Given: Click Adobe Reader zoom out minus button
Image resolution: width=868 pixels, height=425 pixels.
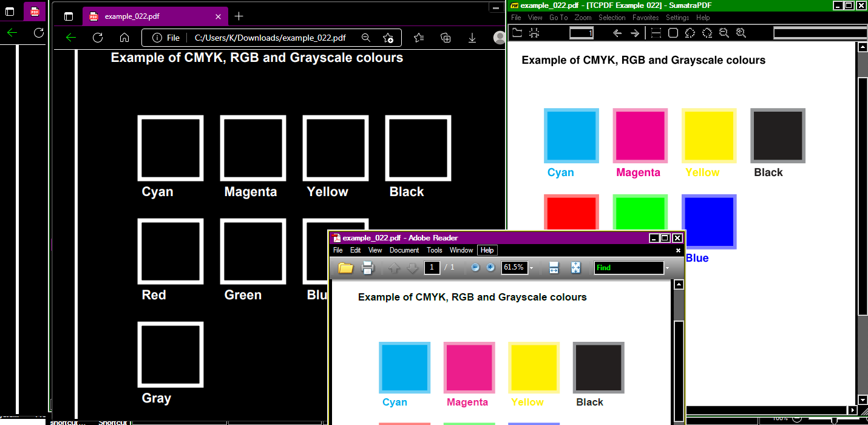Looking at the screenshot, I should point(475,268).
